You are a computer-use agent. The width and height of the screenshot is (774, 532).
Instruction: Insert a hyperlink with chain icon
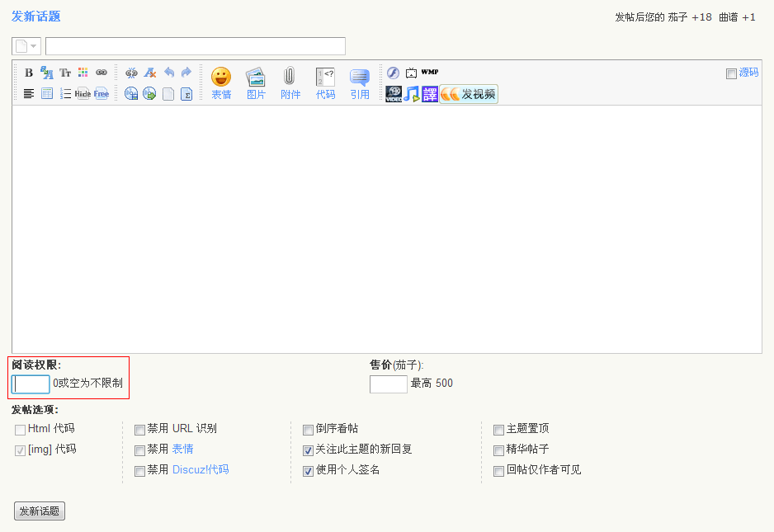pos(101,73)
